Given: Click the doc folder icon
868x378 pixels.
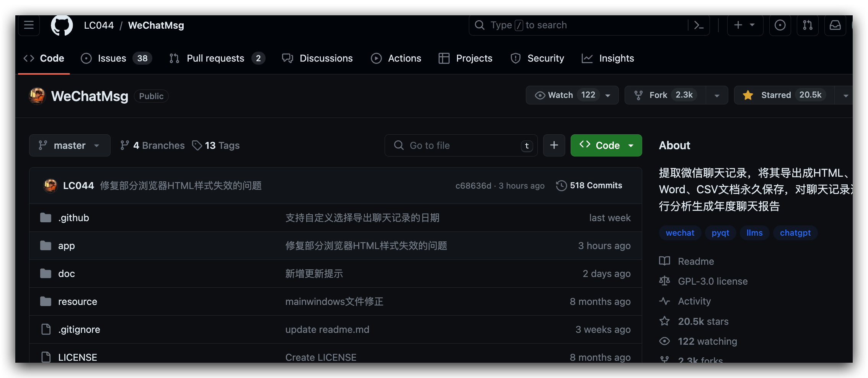Looking at the screenshot, I should click(46, 274).
